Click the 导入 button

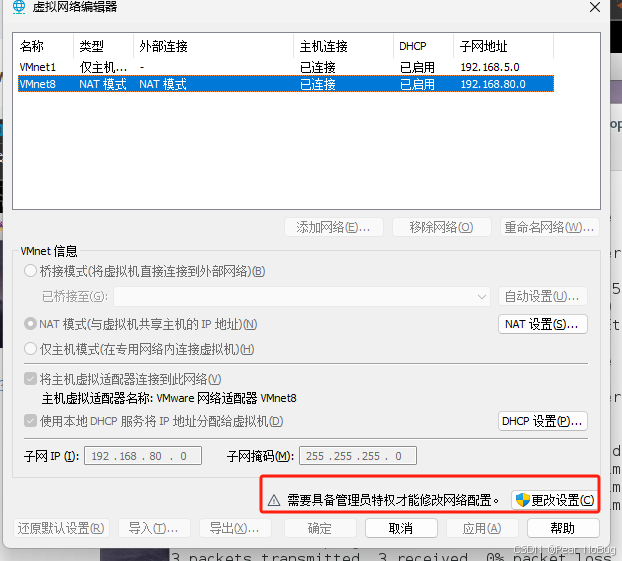pos(154,528)
